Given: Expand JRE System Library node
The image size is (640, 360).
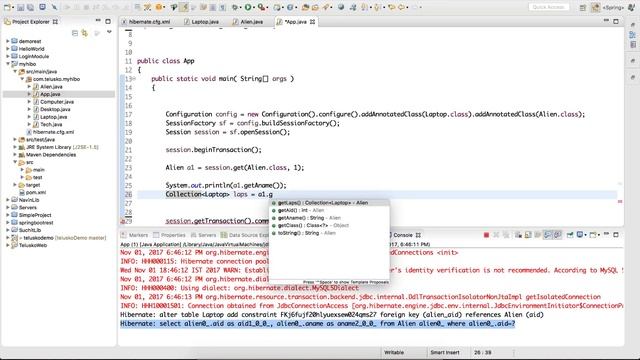Looking at the screenshot, I should click(x=15, y=147).
